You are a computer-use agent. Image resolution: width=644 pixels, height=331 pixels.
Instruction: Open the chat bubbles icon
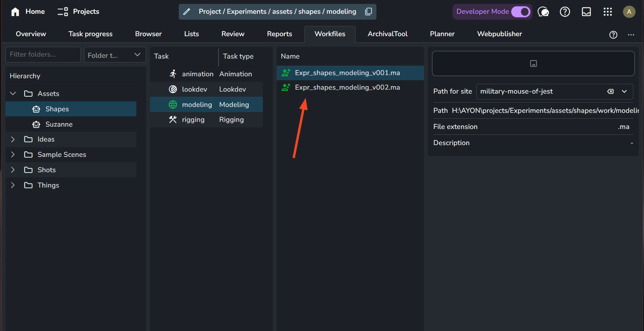(x=543, y=12)
